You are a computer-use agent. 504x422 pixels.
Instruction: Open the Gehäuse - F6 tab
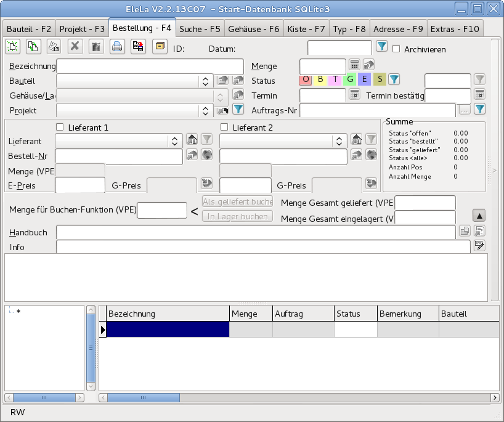(254, 29)
